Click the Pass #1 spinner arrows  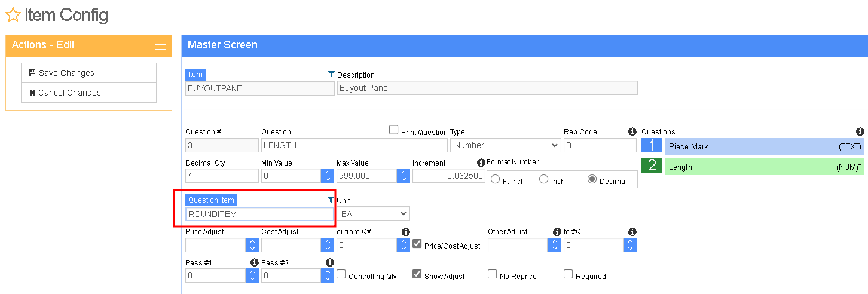252,275
